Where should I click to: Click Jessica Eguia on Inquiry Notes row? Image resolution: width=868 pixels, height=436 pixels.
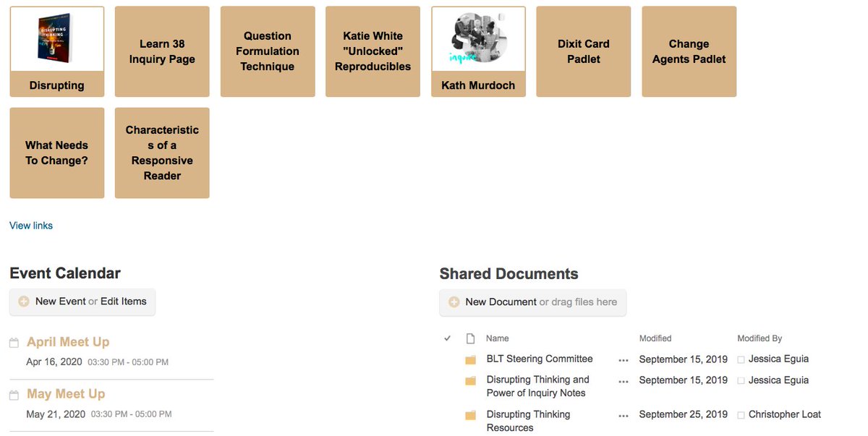point(779,380)
